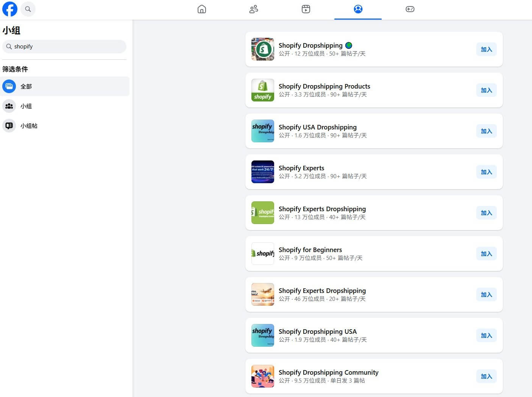The image size is (532, 397).
Task: Click the green globe badge beside Shopify Dropshipping
Action: (x=349, y=45)
